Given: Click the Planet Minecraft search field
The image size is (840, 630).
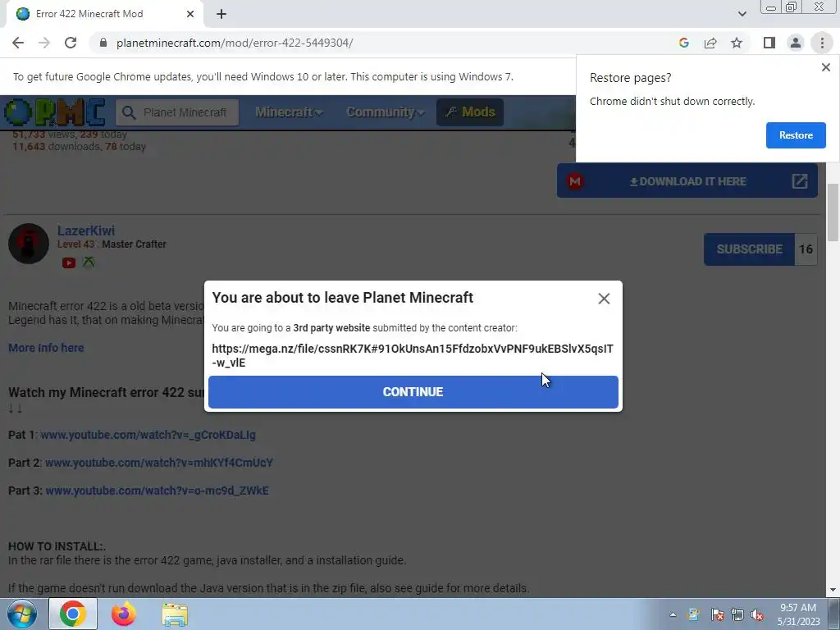Looking at the screenshot, I should [x=177, y=112].
